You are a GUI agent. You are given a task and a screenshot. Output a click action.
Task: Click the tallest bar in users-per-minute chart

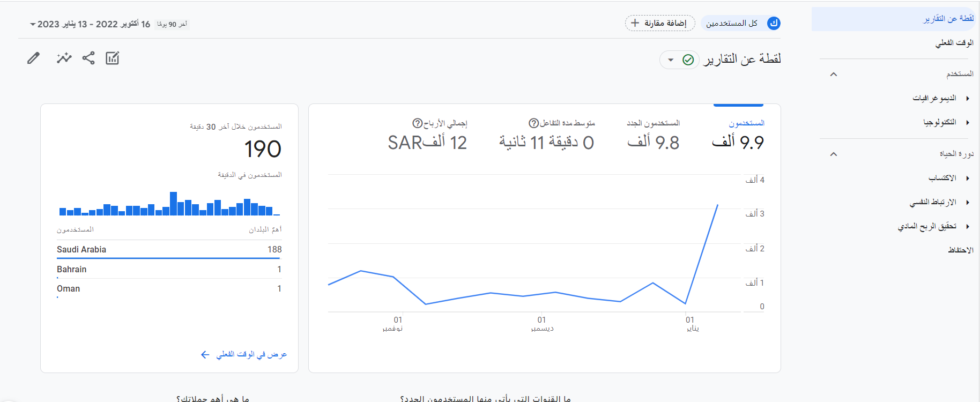pyautogui.click(x=173, y=204)
